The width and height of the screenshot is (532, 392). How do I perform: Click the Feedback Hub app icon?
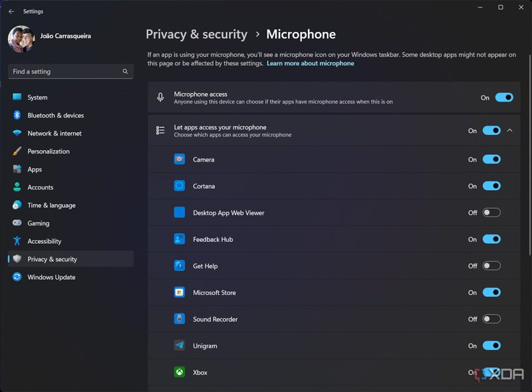180,239
